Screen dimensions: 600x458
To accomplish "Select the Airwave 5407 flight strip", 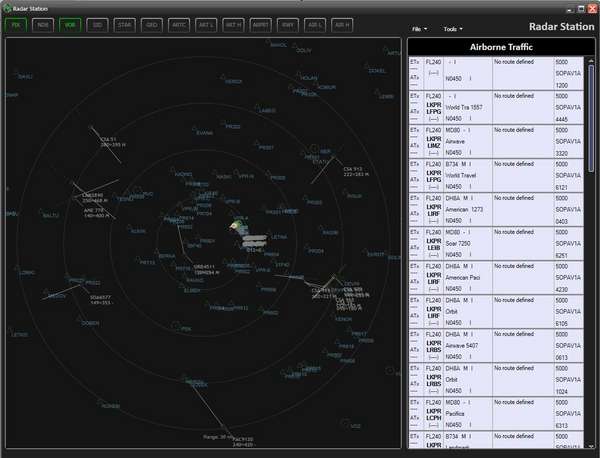I will click(496, 346).
